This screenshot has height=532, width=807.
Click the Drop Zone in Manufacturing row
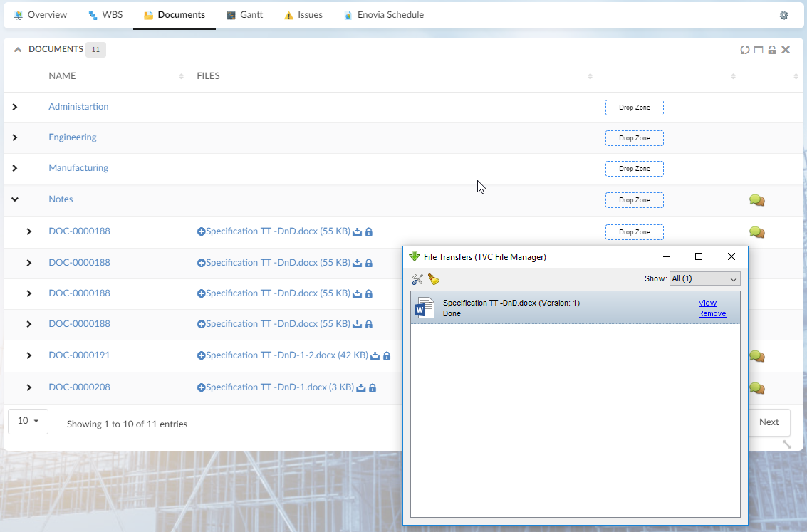click(x=634, y=169)
